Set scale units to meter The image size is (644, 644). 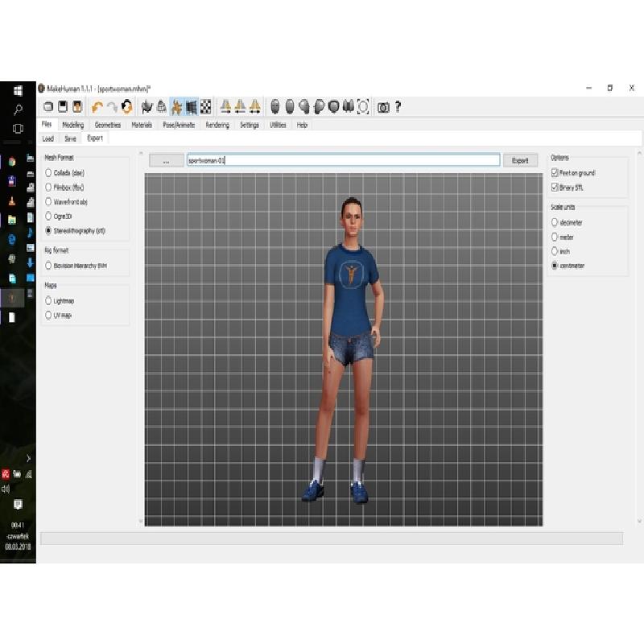[563, 237]
